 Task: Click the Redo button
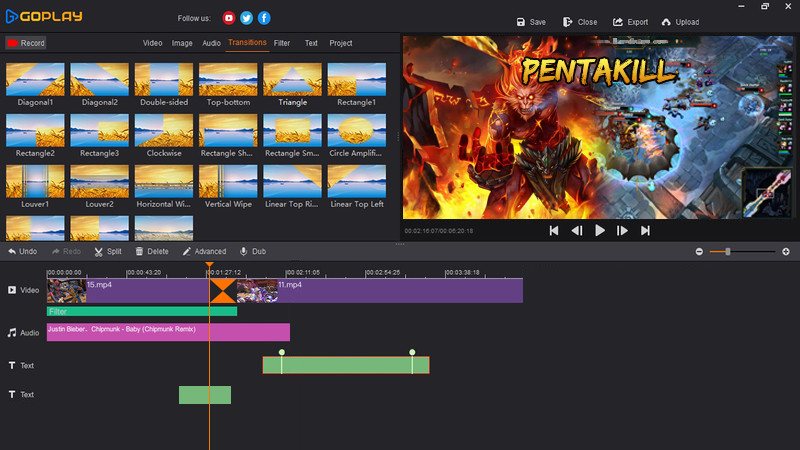coord(66,252)
